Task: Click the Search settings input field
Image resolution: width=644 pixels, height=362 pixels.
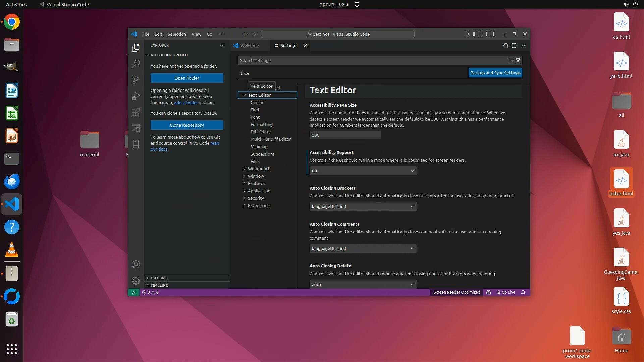Action: [372, 60]
